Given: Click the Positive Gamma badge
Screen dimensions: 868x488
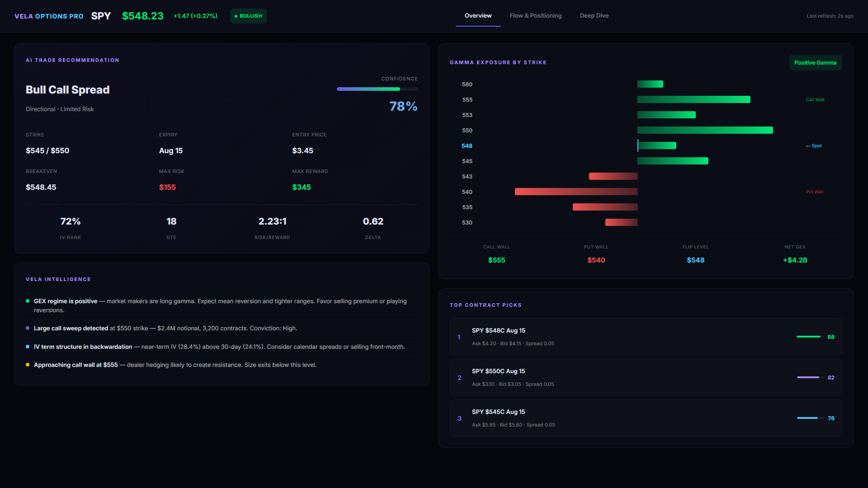Looking at the screenshot, I should 815,63.
